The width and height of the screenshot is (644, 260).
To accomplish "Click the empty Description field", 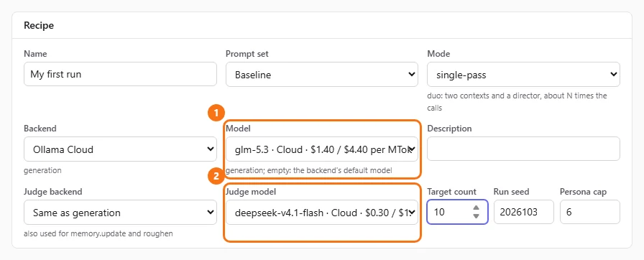I will 523,149.
